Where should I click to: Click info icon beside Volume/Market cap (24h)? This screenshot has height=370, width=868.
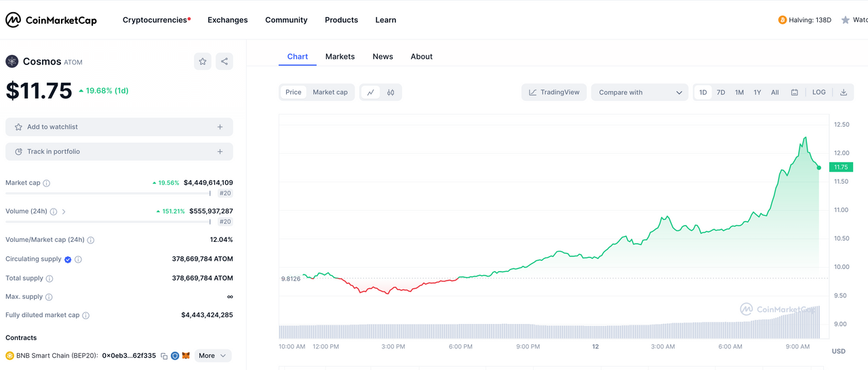[91, 240]
